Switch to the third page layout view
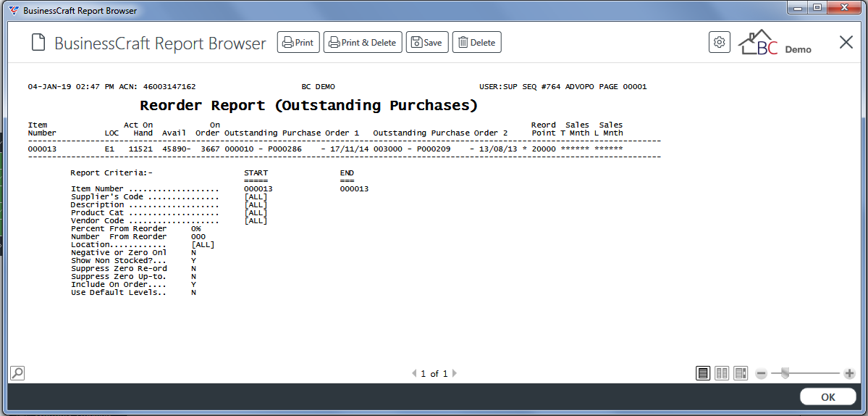868x416 pixels. click(741, 373)
